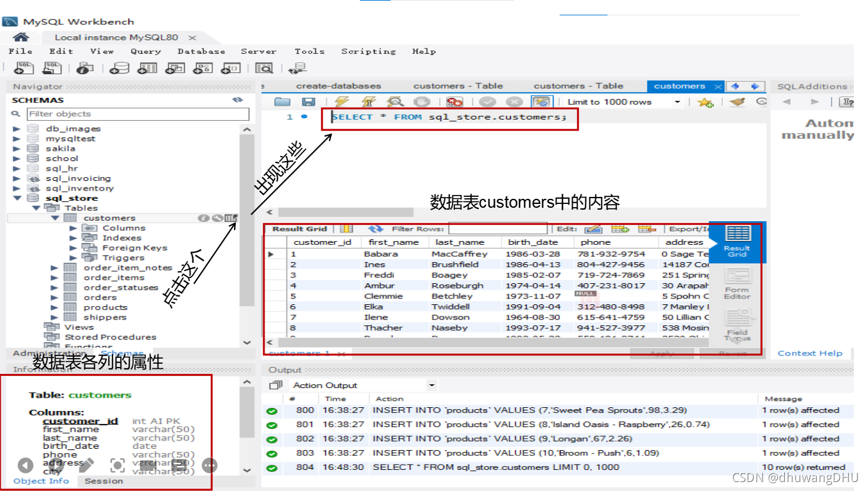Open the Scripting menu
This screenshot has height=491, width=868.
[x=369, y=51]
